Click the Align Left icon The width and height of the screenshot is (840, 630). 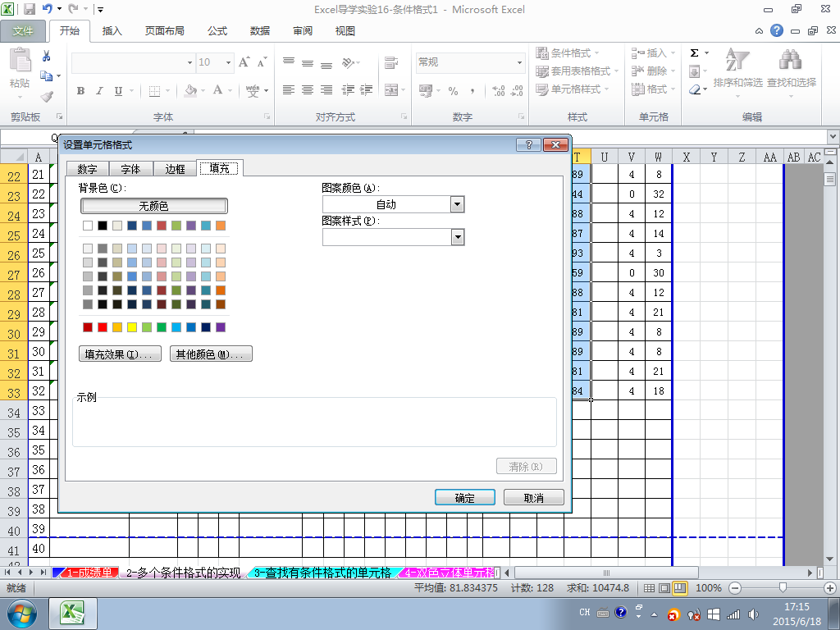pyautogui.click(x=289, y=90)
